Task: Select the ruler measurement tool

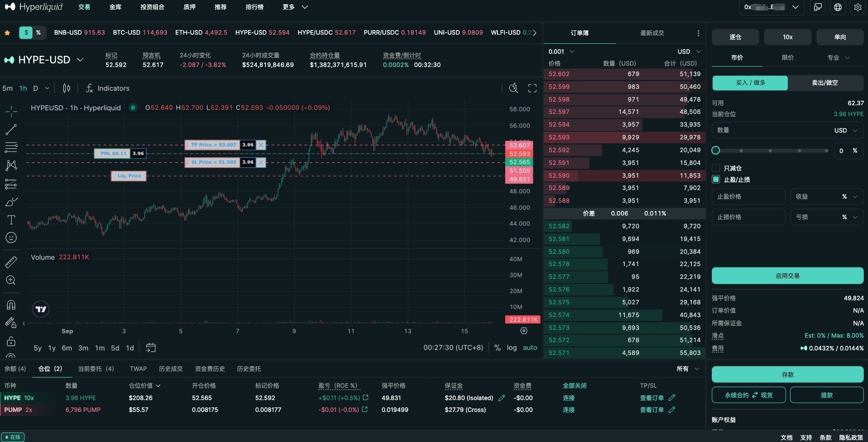Action: pos(11,262)
